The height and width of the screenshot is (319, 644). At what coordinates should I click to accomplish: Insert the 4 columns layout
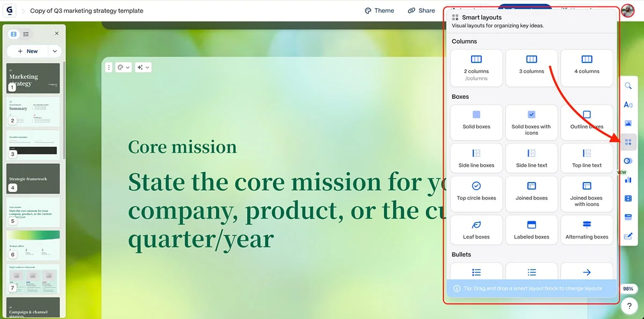[587, 68]
